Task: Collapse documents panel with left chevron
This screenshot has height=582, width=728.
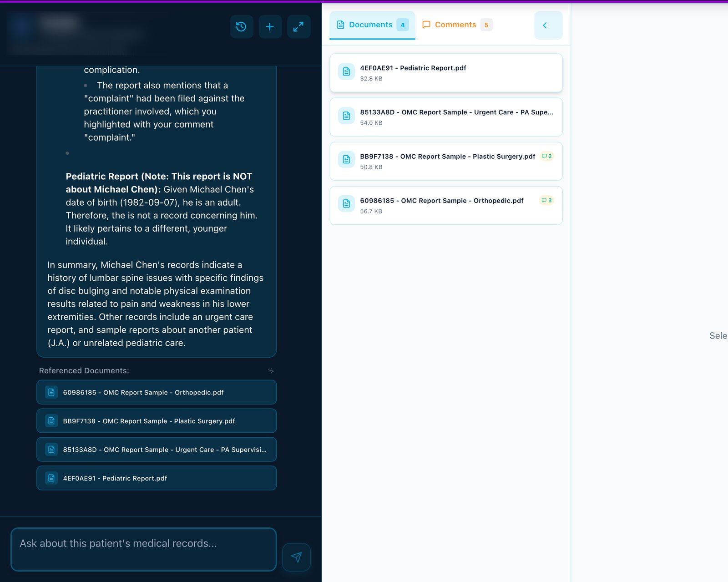Action: click(548, 25)
